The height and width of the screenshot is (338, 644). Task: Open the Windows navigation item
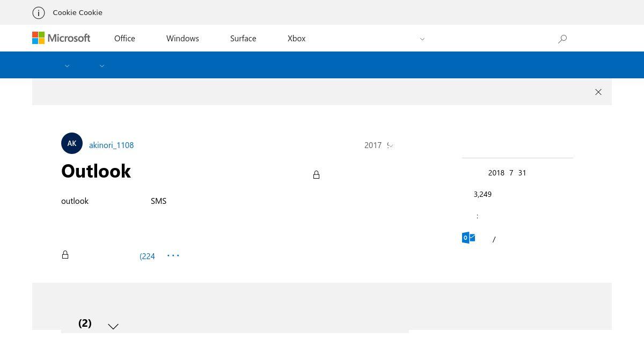[182, 39]
